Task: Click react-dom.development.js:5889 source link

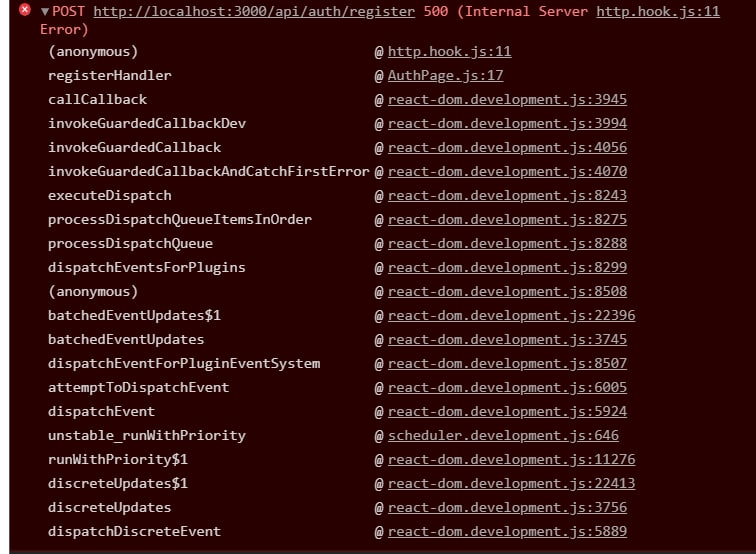Action: tap(507, 531)
